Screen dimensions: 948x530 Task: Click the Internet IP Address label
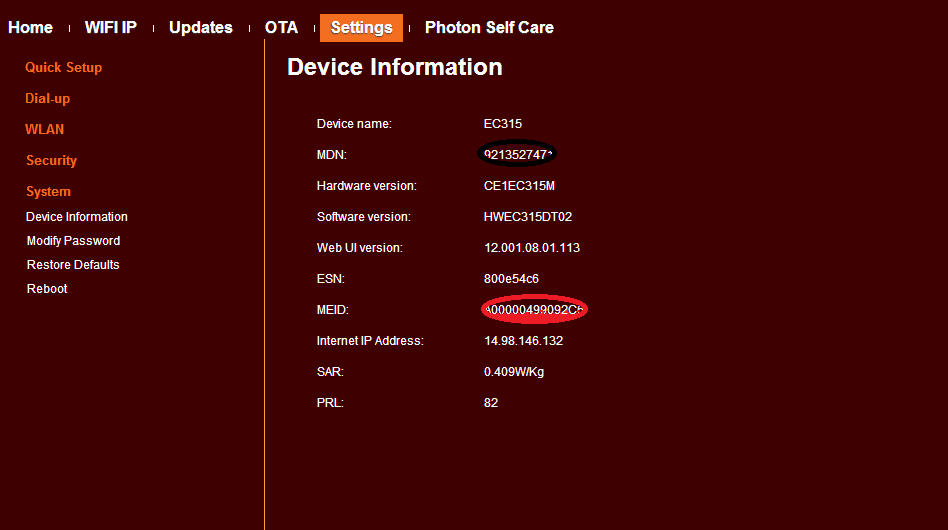tap(370, 341)
